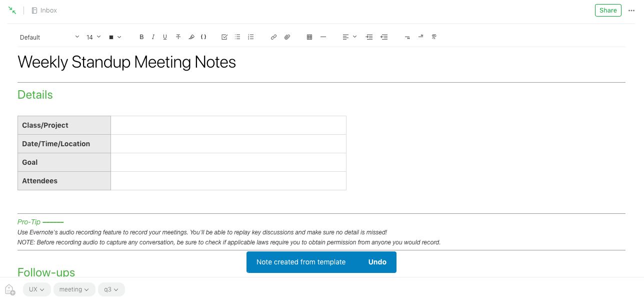The height and width of the screenshot is (300, 644).
Task: Insert a hyperlink
Action: point(273,37)
